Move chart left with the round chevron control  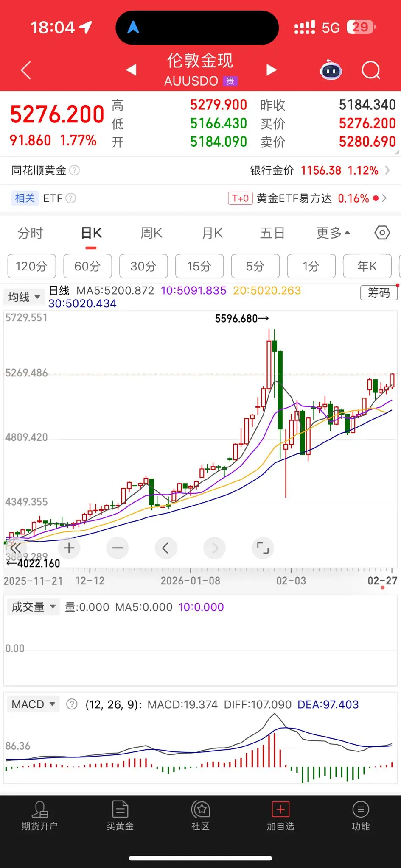[x=165, y=548]
